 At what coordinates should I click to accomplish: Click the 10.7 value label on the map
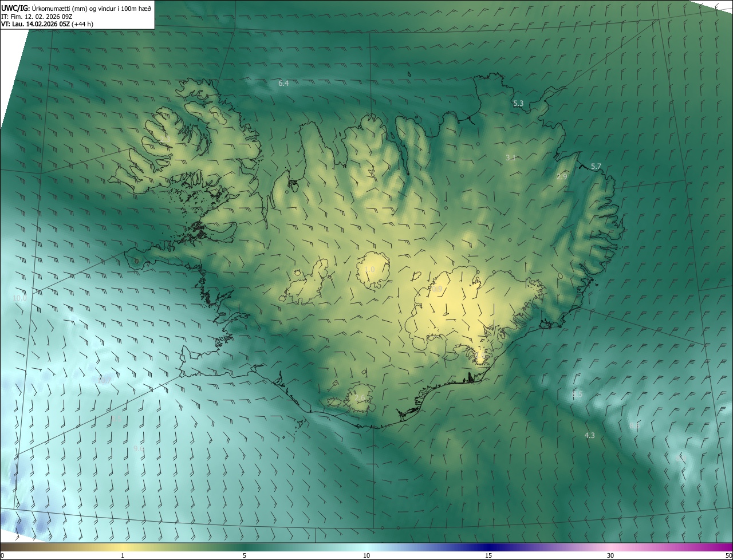coord(105,380)
